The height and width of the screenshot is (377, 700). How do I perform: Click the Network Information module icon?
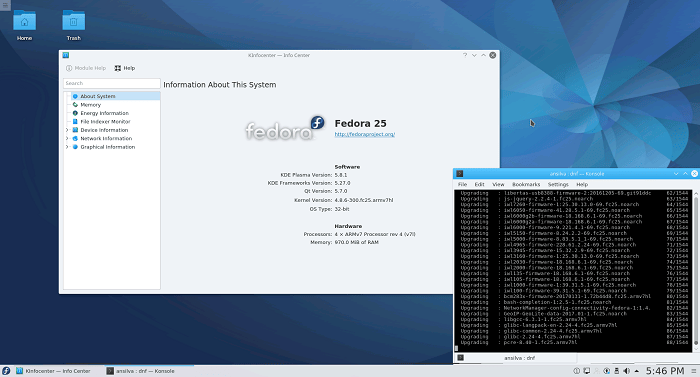click(x=75, y=138)
